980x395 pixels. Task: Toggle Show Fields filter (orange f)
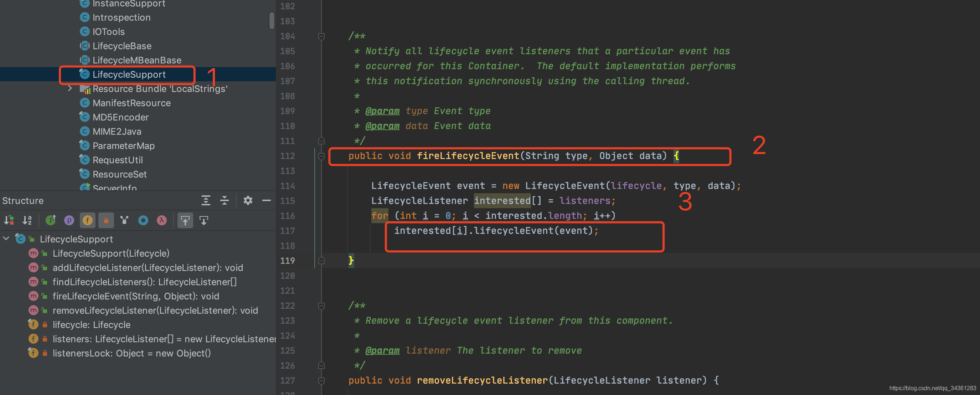pyautogui.click(x=88, y=220)
